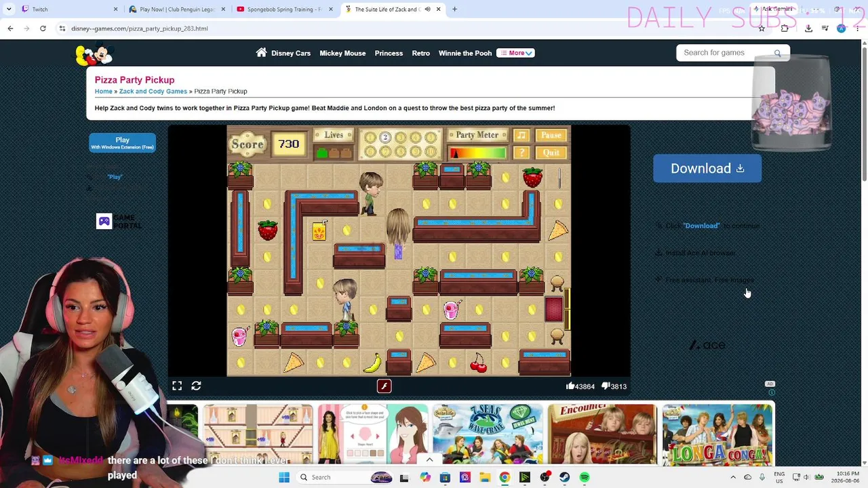This screenshot has width=868, height=488.
Task: Reload the current browser page
Action: point(43,28)
